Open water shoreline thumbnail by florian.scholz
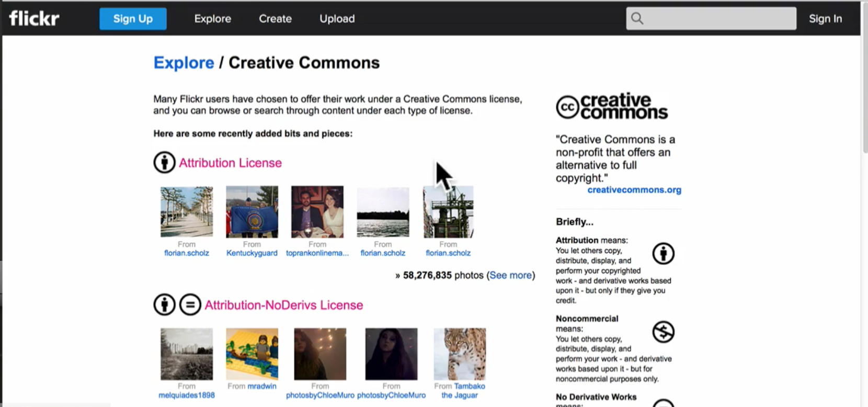This screenshot has width=868, height=407. [x=383, y=212]
